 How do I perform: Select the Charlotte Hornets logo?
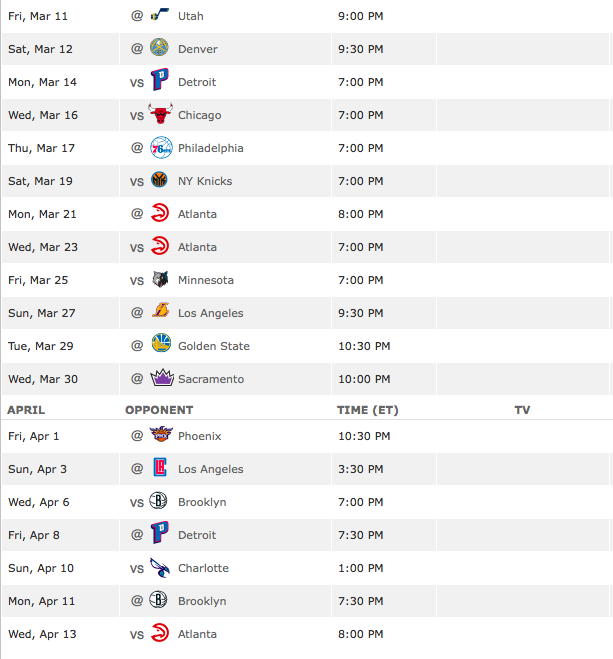[160, 567]
